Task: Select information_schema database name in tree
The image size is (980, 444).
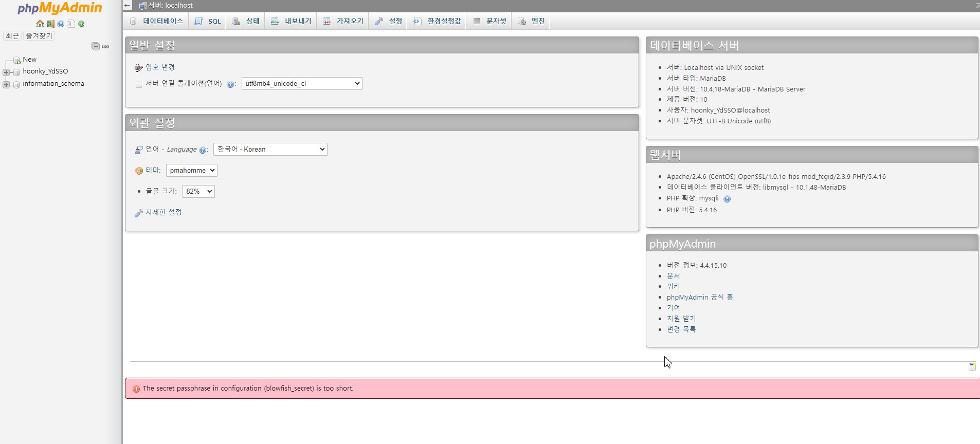Action: click(53, 84)
